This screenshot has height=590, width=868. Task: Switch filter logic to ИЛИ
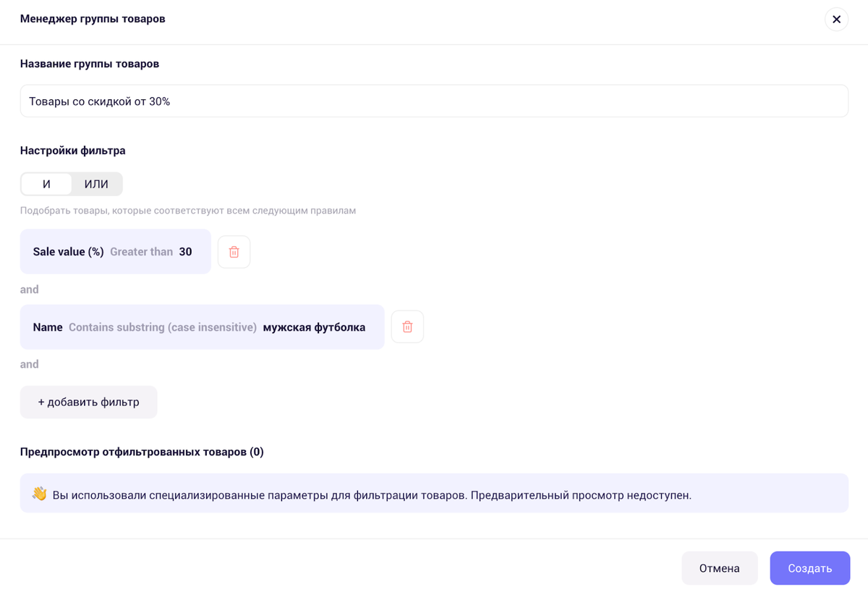point(96,184)
